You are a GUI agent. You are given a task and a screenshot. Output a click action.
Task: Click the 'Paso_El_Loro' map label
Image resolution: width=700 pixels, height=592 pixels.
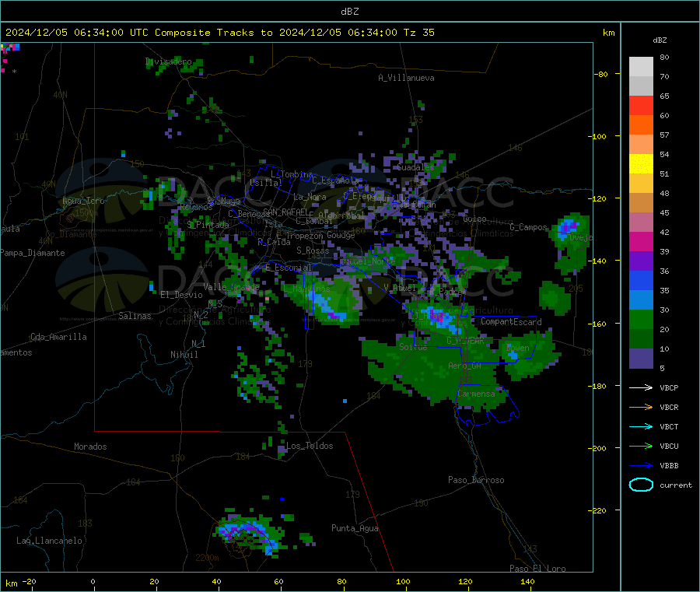tap(537, 569)
